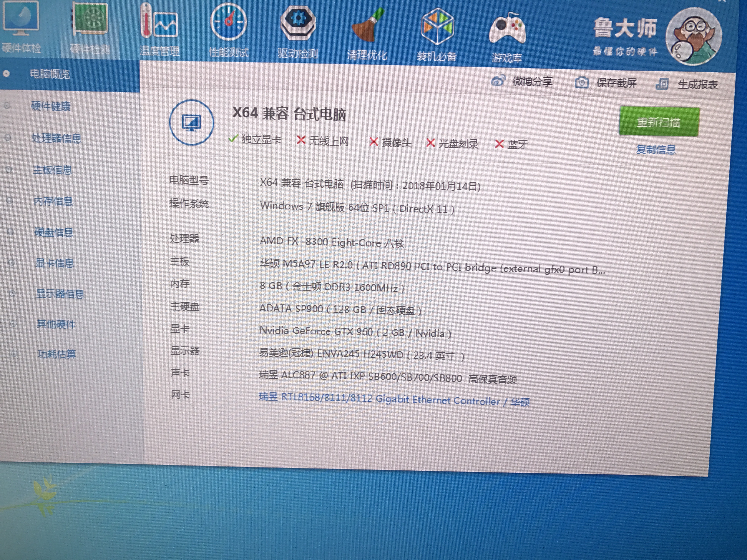Open 显卡信息 sidebar item

(x=55, y=263)
